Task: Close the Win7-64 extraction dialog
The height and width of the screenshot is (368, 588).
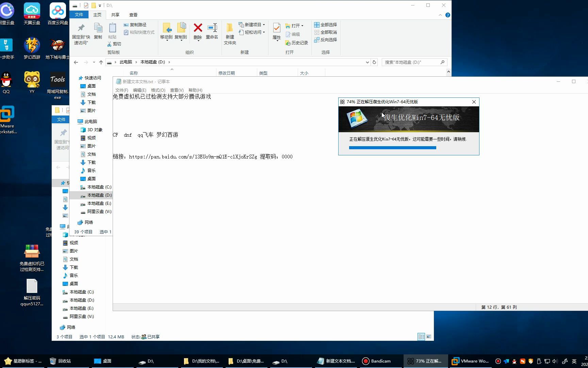Action: (x=474, y=102)
